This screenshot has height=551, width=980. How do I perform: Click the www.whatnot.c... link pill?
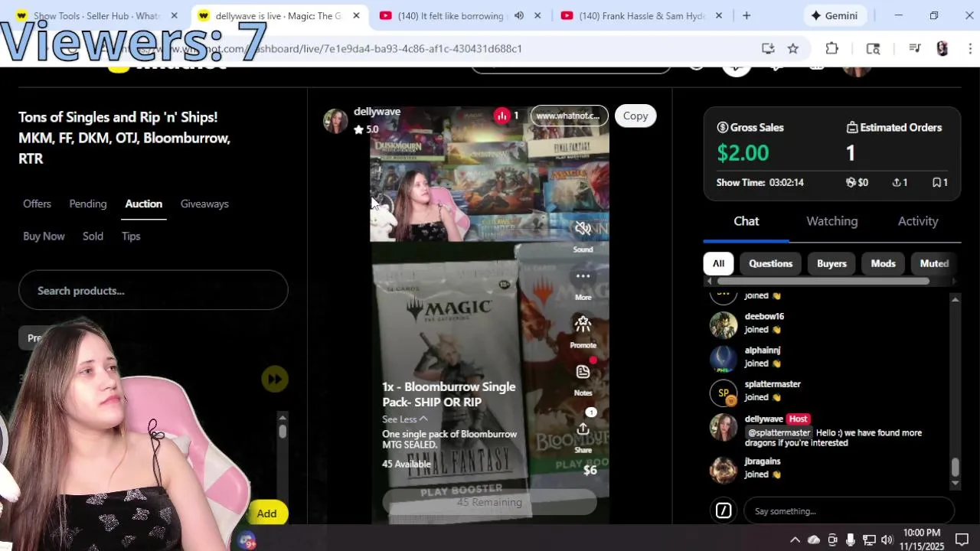coord(569,116)
